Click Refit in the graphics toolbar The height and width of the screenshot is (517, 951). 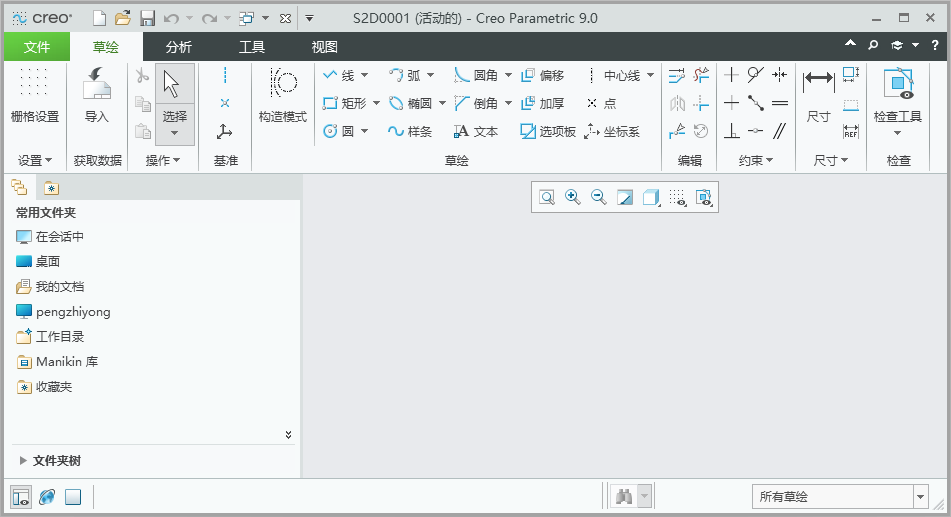[547, 197]
